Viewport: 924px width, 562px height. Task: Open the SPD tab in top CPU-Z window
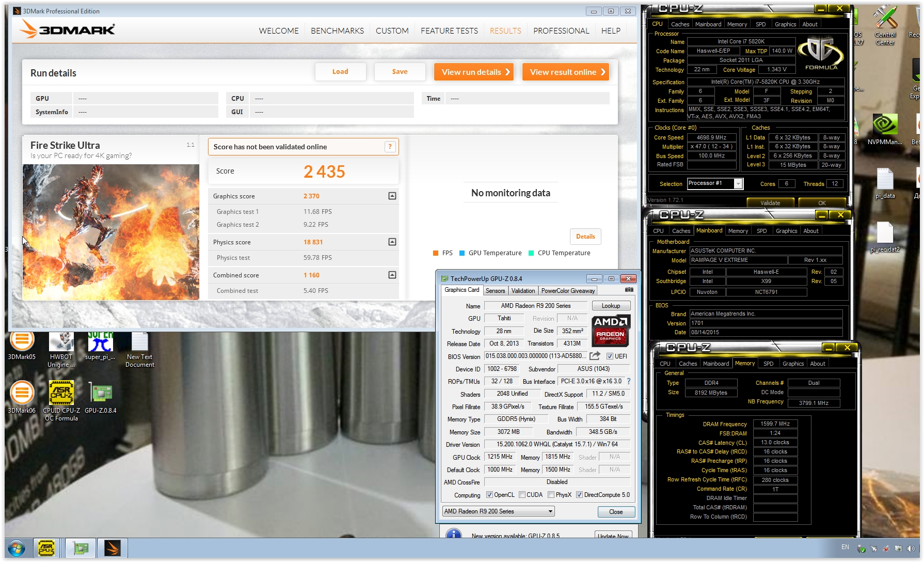[x=760, y=24]
